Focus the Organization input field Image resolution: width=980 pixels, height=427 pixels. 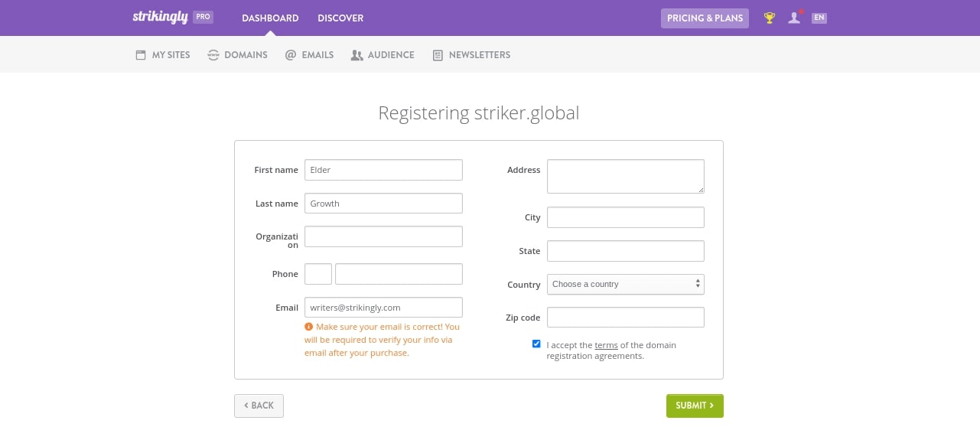click(383, 236)
